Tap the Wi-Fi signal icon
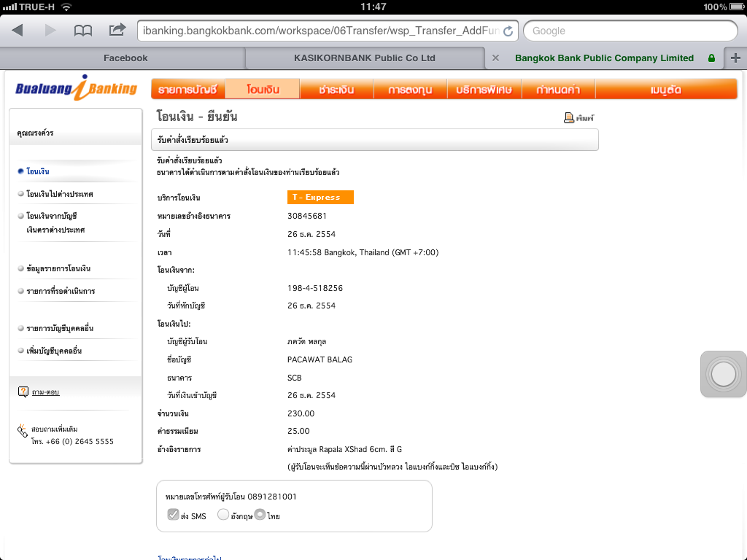 [66, 7]
